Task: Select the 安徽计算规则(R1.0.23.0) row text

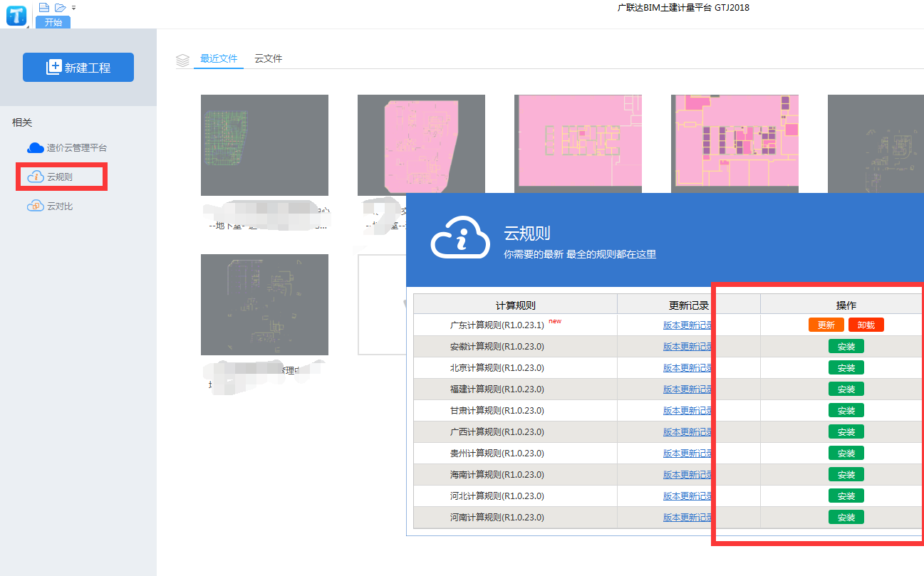Action: point(497,347)
